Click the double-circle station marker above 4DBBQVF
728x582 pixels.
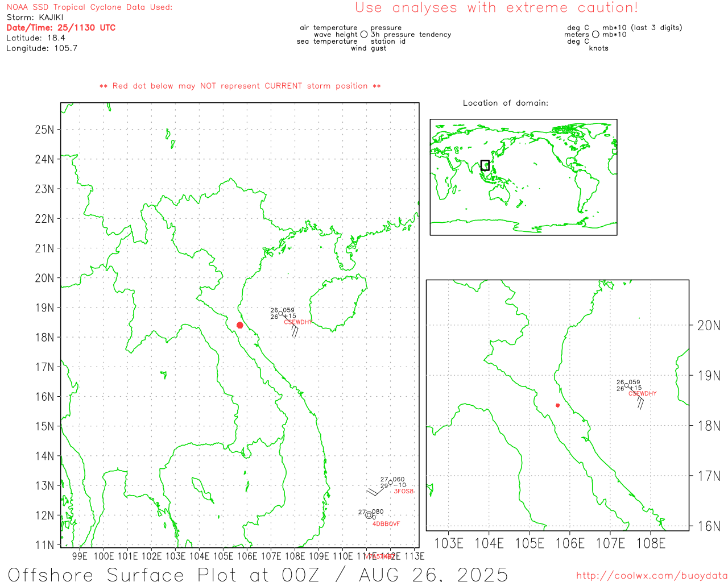tap(369, 515)
